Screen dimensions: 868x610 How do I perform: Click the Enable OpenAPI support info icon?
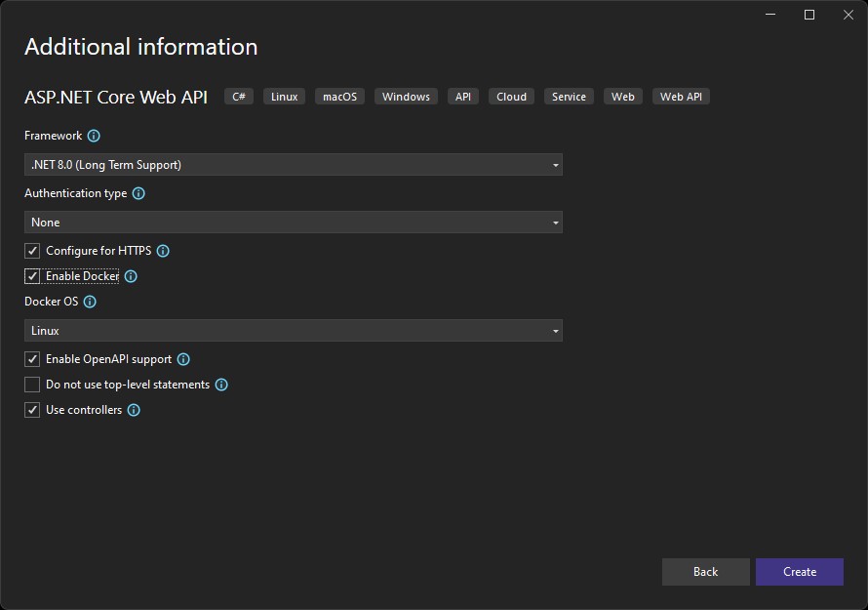[183, 359]
